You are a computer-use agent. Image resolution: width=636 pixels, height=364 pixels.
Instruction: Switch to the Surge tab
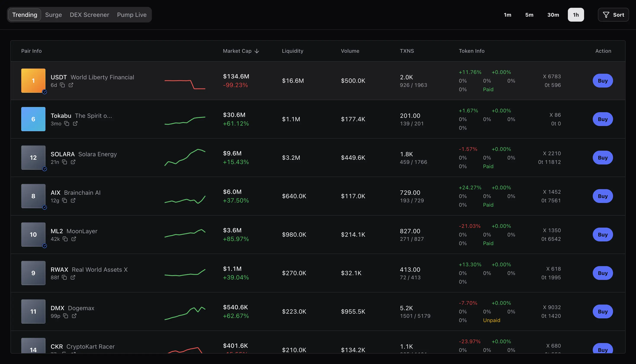(x=53, y=15)
